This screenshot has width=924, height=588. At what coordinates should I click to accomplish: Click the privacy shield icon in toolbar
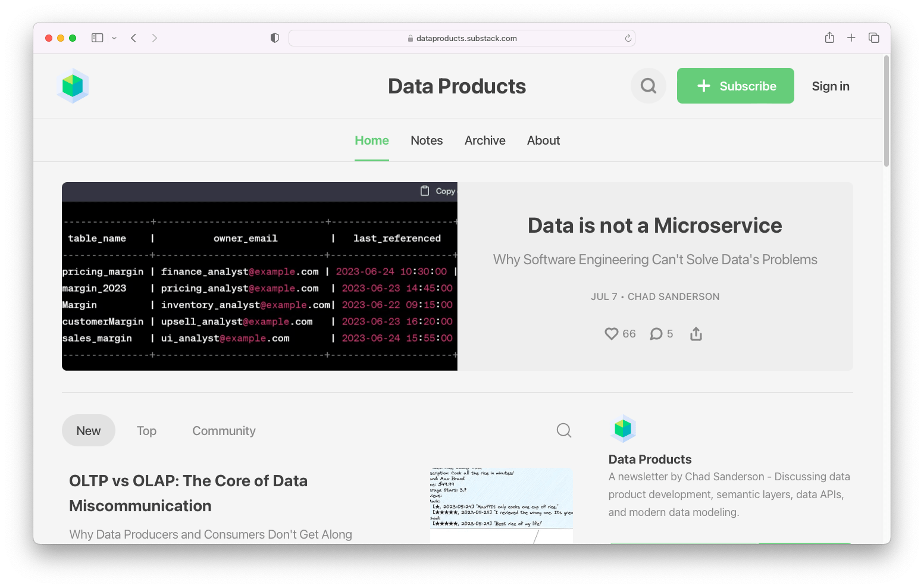click(x=274, y=38)
